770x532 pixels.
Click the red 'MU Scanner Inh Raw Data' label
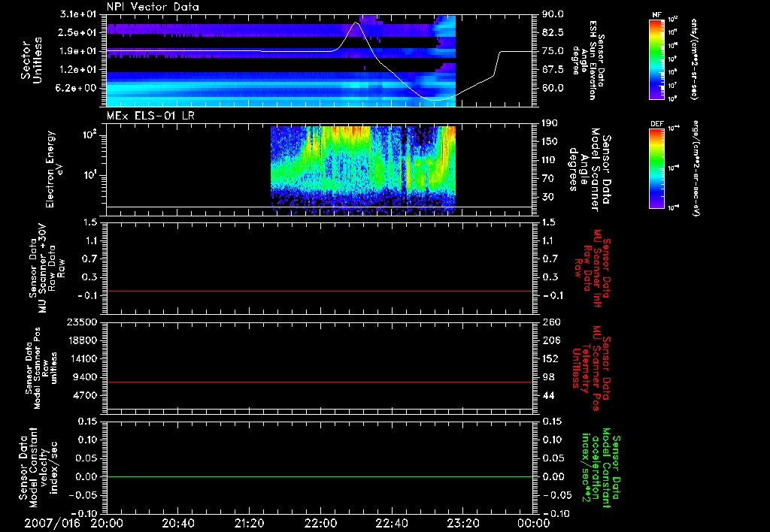tap(593, 268)
